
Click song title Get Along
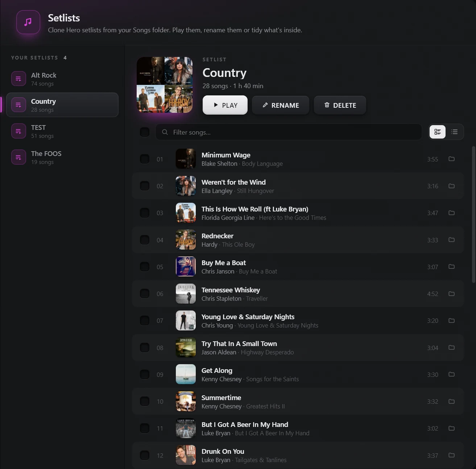click(217, 370)
